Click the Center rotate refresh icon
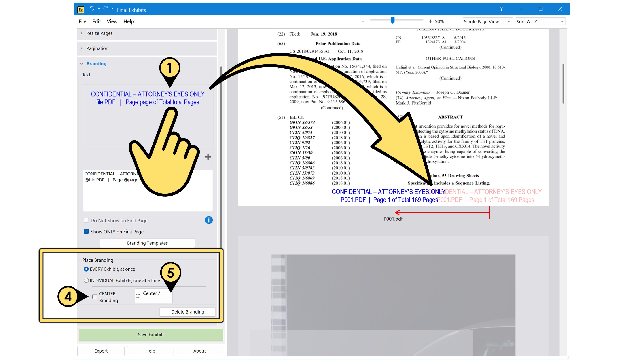Viewport: 644px width, 362px height. [x=138, y=296]
